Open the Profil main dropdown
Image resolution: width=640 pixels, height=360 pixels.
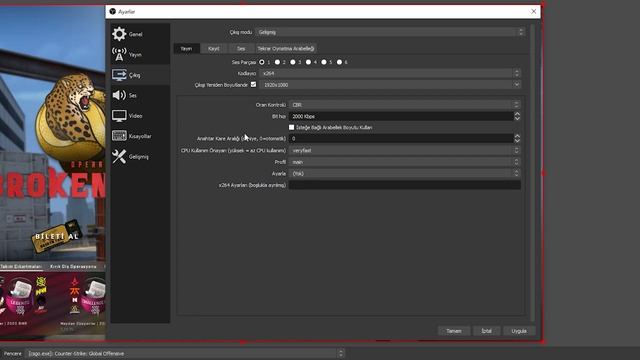(404, 162)
